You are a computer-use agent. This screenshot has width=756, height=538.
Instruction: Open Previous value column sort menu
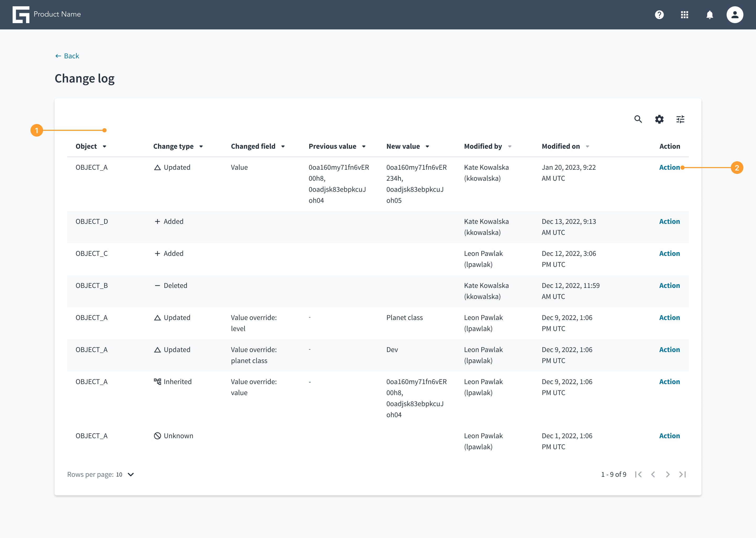click(x=364, y=146)
